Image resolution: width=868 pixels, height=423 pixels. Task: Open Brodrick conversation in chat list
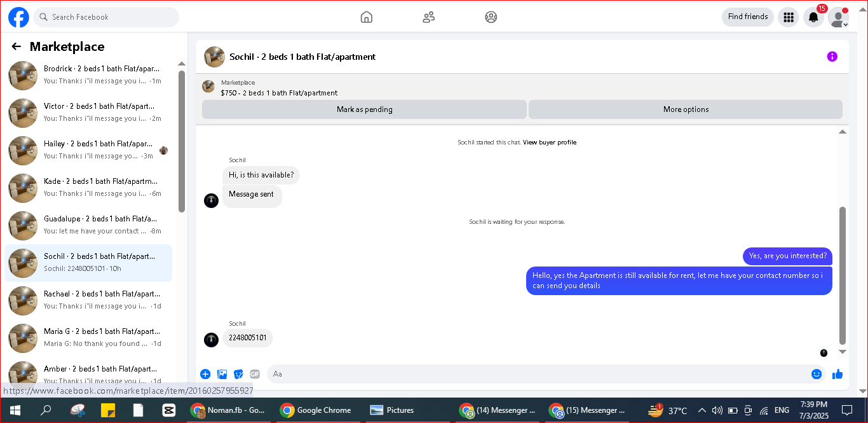(x=88, y=75)
